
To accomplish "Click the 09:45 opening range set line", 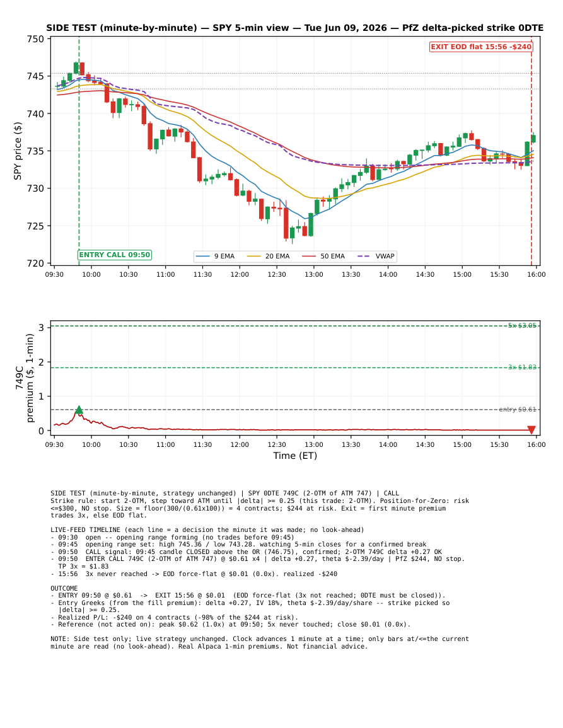I will coord(238,544).
